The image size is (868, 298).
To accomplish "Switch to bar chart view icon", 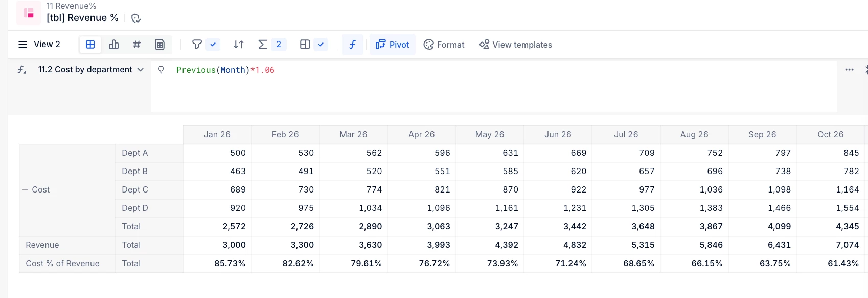I will pyautogui.click(x=113, y=45).
